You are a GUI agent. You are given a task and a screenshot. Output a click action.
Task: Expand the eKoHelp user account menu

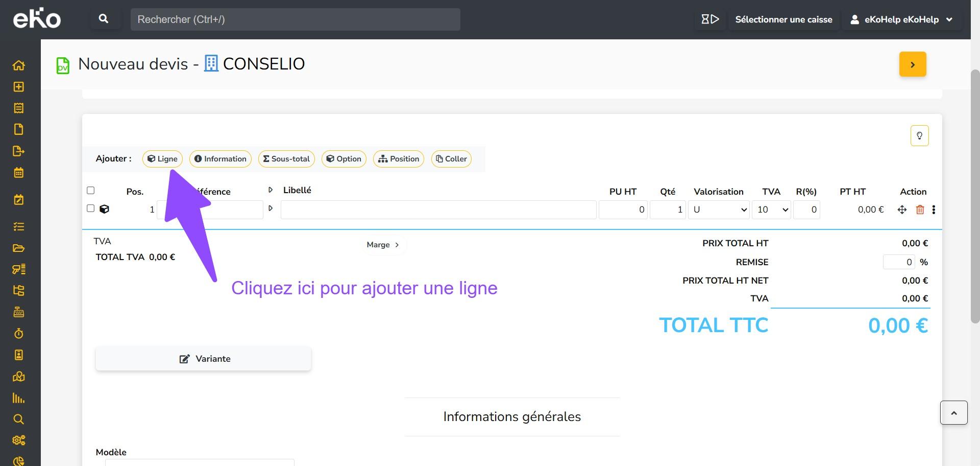pos(901,19)
